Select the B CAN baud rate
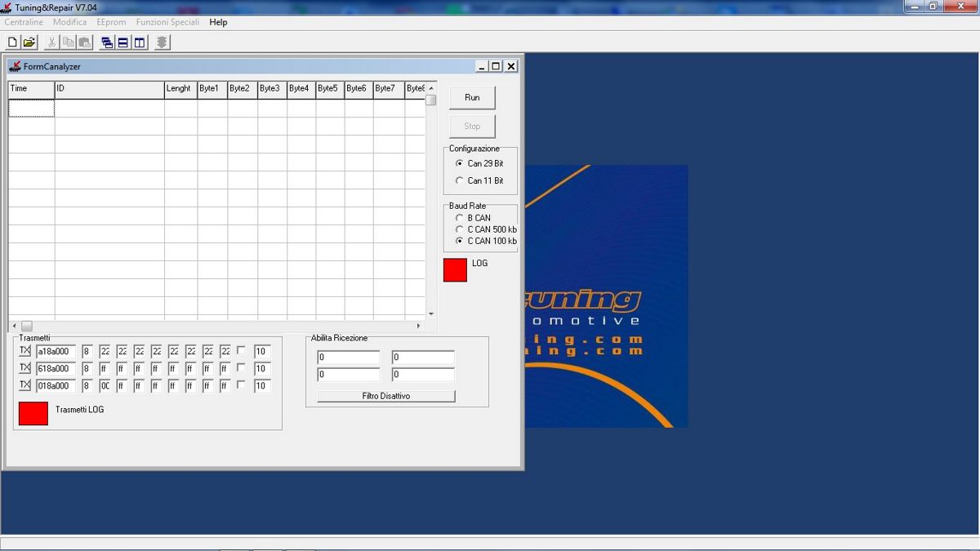The height and width of the screenshot is (551, 980). click(x=459, y=218)
